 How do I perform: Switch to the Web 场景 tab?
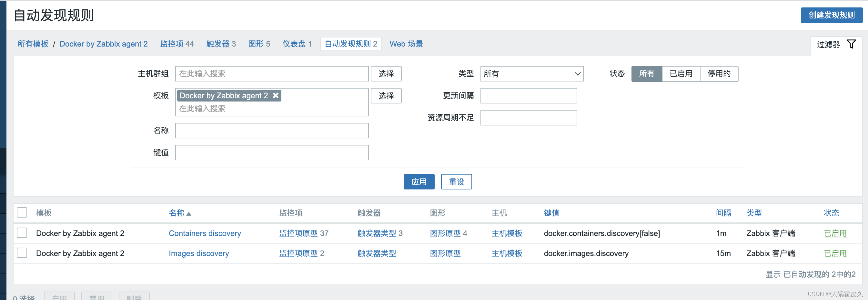406,44
